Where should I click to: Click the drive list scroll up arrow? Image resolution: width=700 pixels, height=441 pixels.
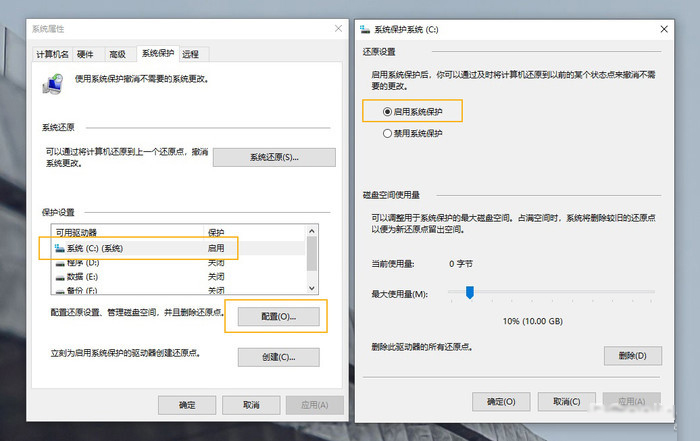(312, 231)
